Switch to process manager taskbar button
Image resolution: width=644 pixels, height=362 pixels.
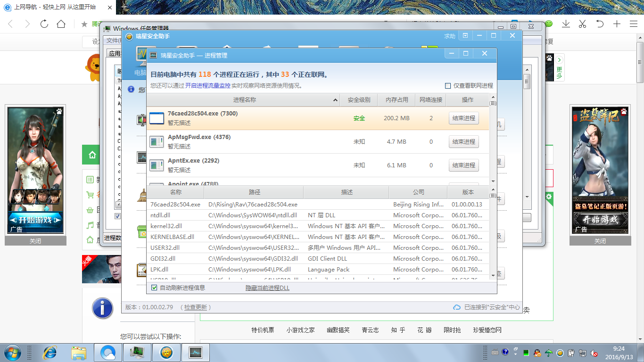[x=195, y=353]
